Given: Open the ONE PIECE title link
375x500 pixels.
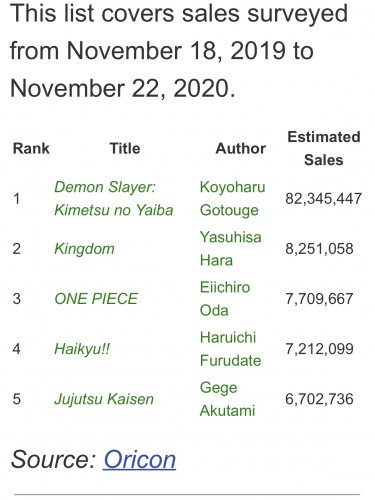Looking at the screenshot, I should tap(96, 299).
